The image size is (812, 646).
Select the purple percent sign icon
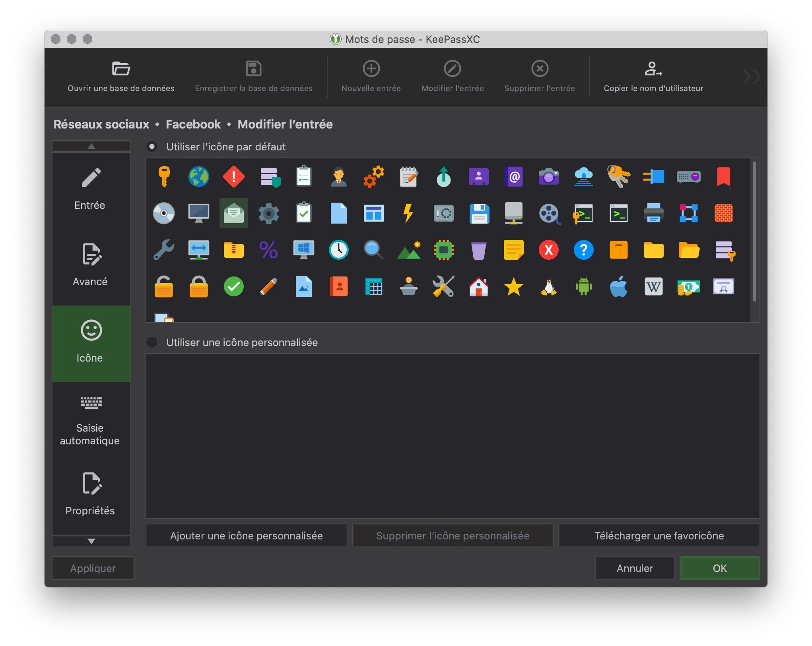pyautogui.click(x=269, y=250)
